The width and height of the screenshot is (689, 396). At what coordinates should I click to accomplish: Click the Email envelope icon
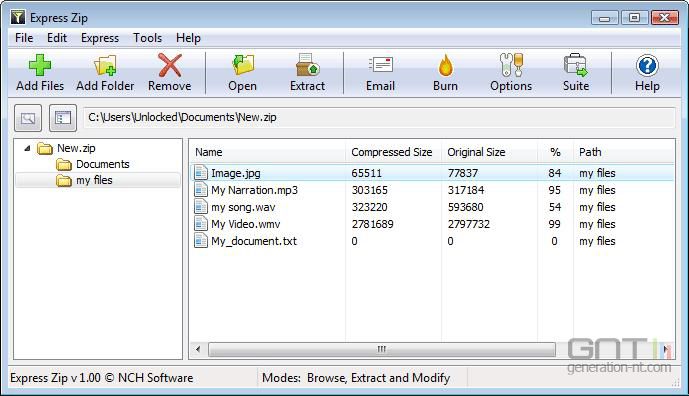pyautogui.click(x=381, y=65)
